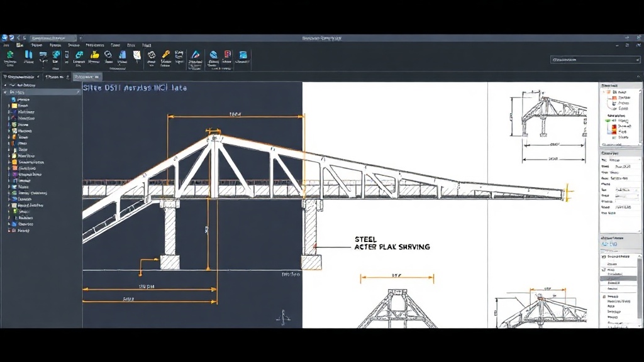The image size is (644, 362).
Task: Select the highlighted row in bottom-right list
Action: click(x=618, y=278)
